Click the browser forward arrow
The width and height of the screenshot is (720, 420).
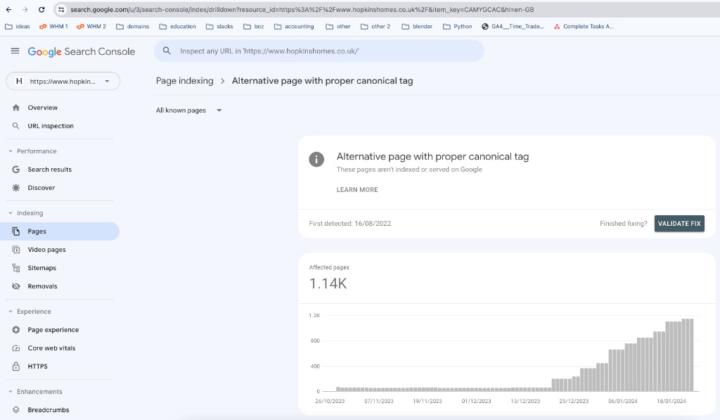[x=25, y=10]
